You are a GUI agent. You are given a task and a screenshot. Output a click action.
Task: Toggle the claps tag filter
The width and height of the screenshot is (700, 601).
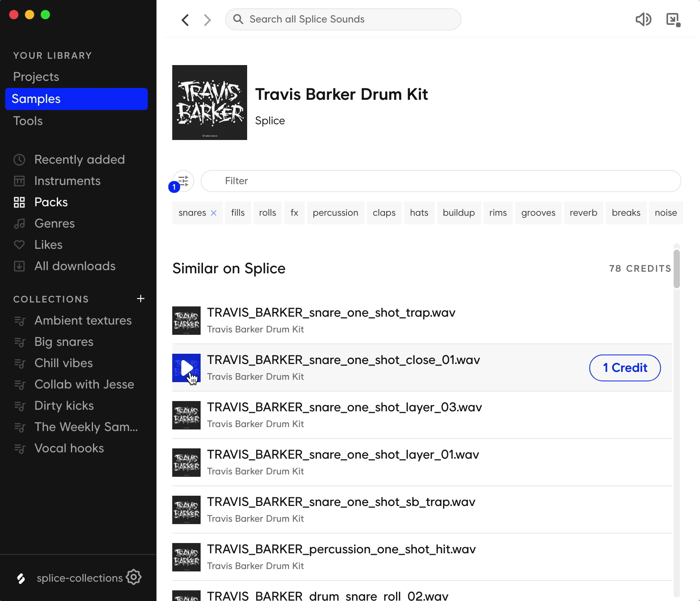[384, 213]
